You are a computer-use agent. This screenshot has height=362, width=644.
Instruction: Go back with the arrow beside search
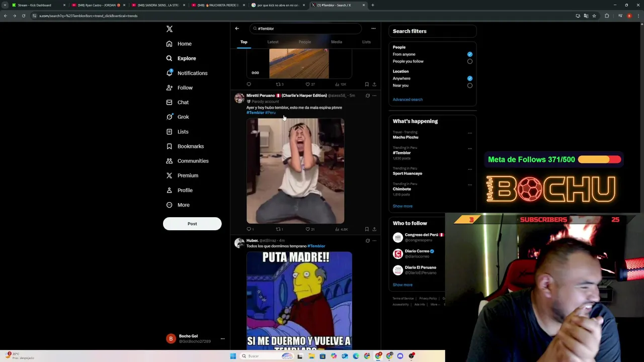tap(237, 29)
